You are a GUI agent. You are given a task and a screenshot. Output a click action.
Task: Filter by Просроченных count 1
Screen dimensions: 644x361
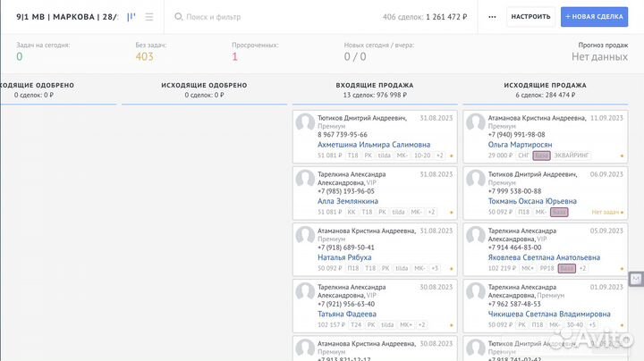234,56
